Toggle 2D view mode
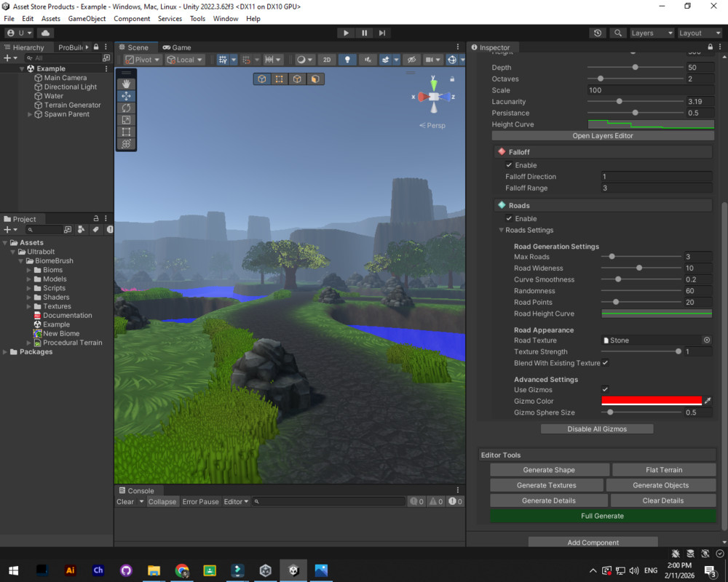728x582 pixels. click(327, 60)
